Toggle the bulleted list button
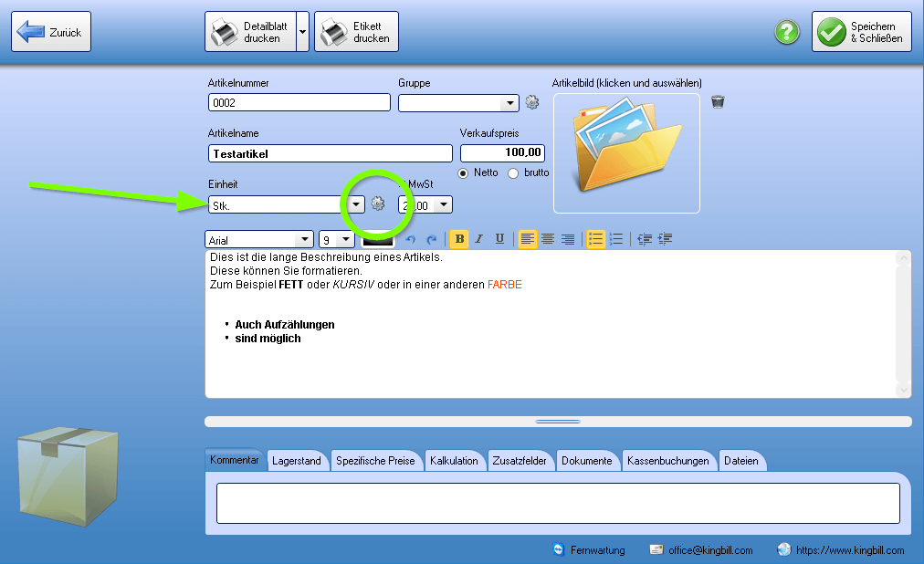Image resolution: width=924 pixels, height=564 pixels. (x=596, y=239)
